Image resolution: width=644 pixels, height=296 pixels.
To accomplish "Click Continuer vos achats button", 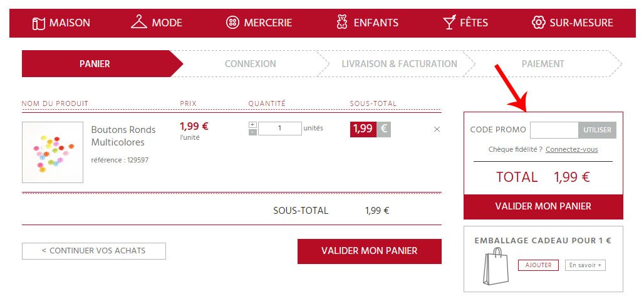I will pyautogui.click(x=93, y=251).
